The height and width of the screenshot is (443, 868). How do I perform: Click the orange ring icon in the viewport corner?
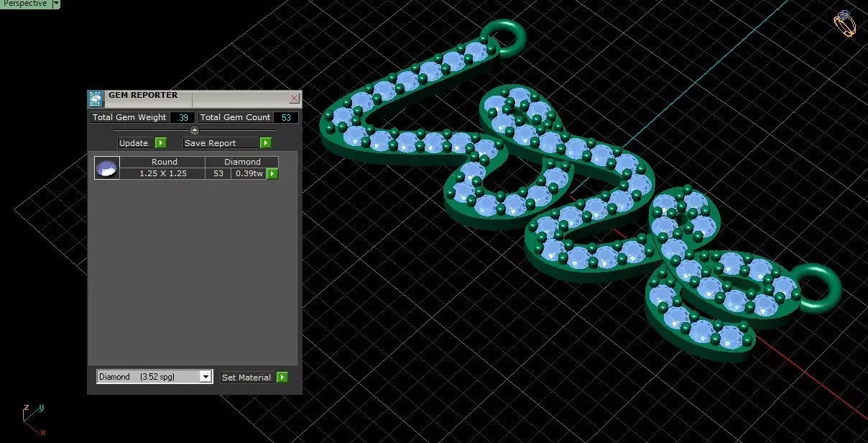tap(845, 23)
